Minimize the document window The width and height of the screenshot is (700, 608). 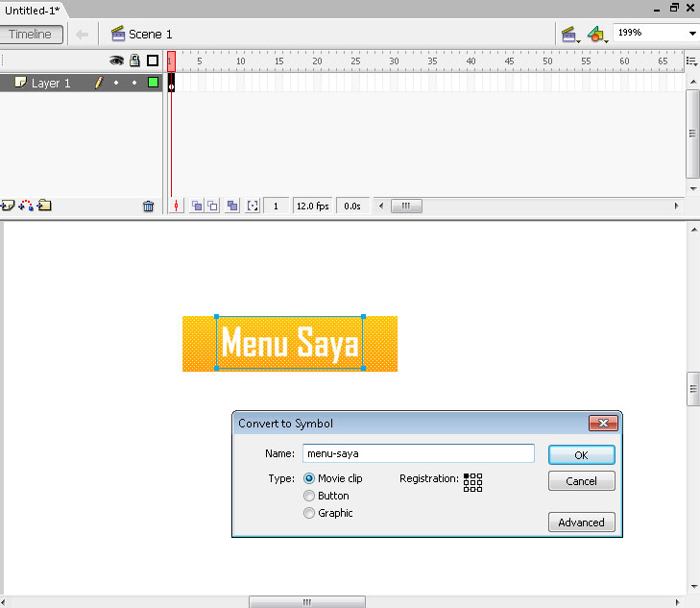(x=657, y=9)
